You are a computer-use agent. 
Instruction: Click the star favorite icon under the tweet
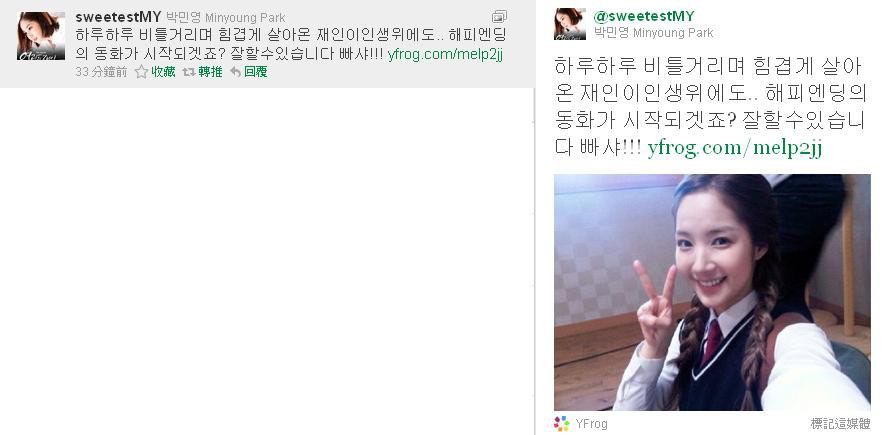click(x=141, y=72)
